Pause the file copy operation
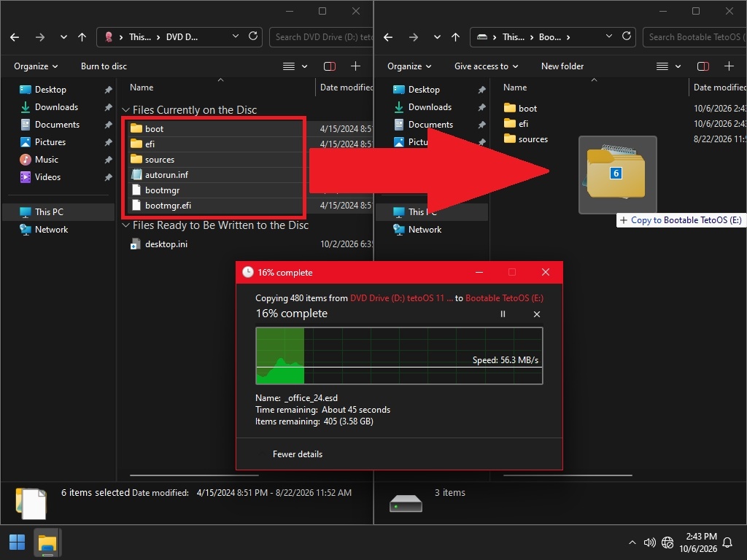 [503, 314]
